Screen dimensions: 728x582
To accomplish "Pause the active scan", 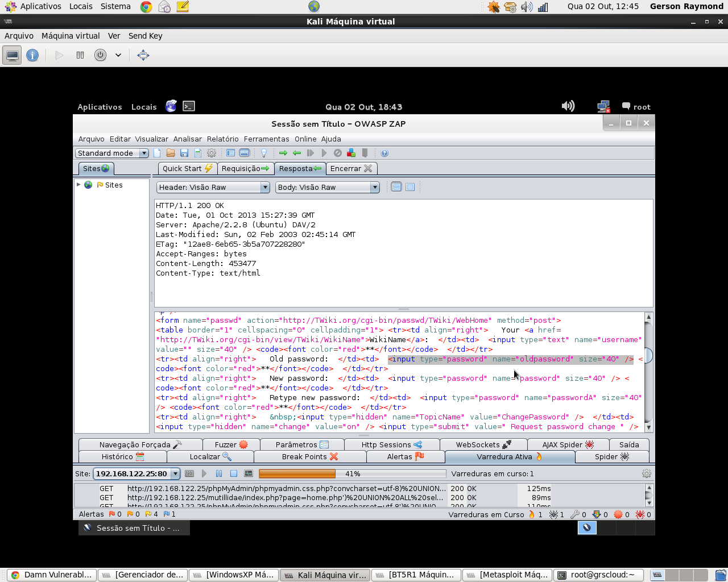I will [219, 473].
